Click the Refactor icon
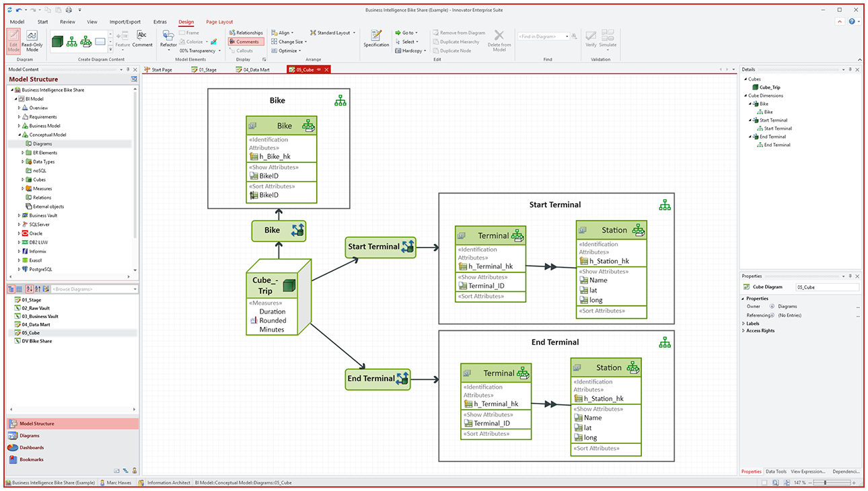The height and width of the screenshot is (491, 868). (168, 38)
